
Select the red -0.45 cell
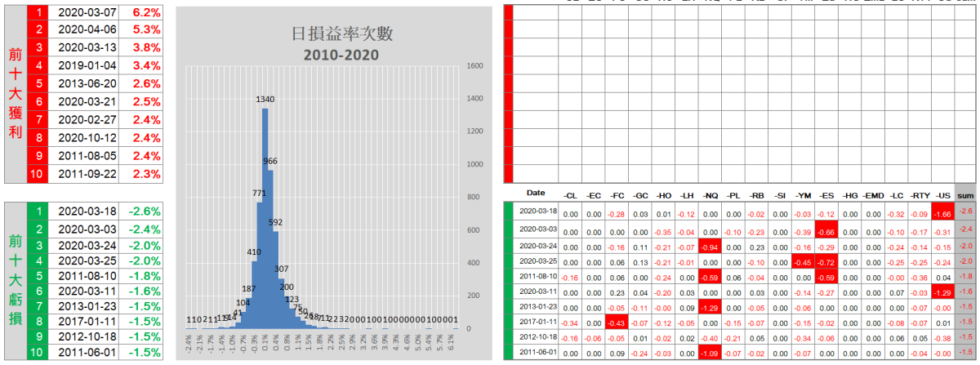[804, 262]
